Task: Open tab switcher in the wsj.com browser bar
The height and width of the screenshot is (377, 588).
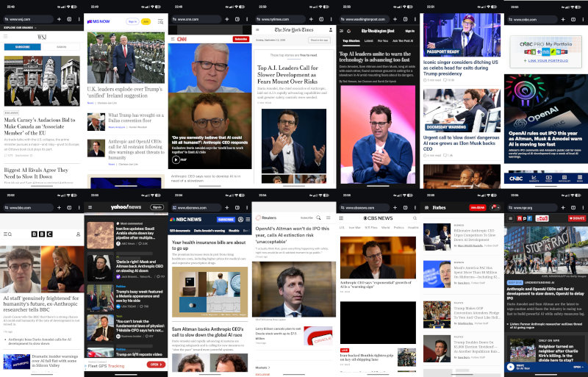Action: 69,19
